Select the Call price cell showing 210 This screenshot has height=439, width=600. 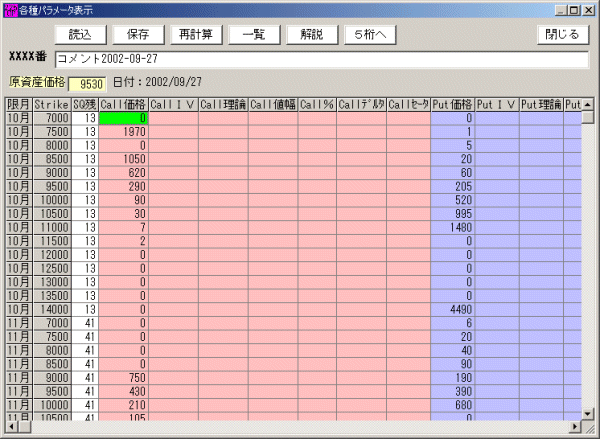pos(124,405)
